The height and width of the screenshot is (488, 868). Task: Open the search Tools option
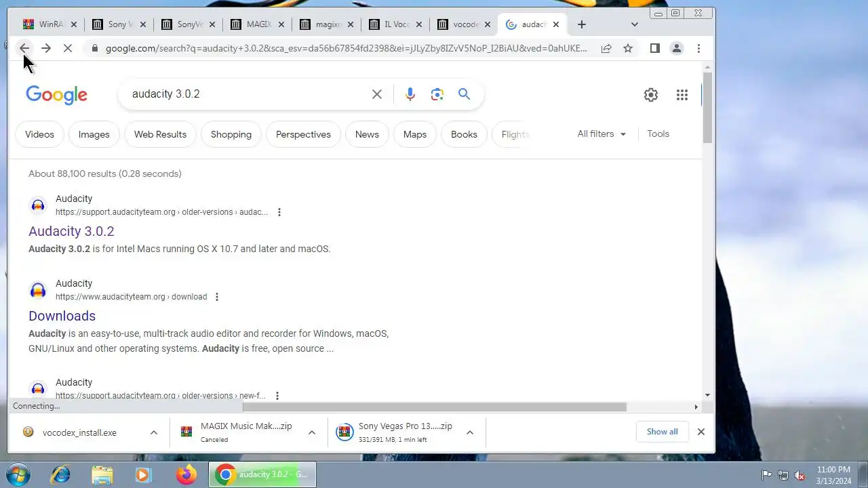(658, 134)
